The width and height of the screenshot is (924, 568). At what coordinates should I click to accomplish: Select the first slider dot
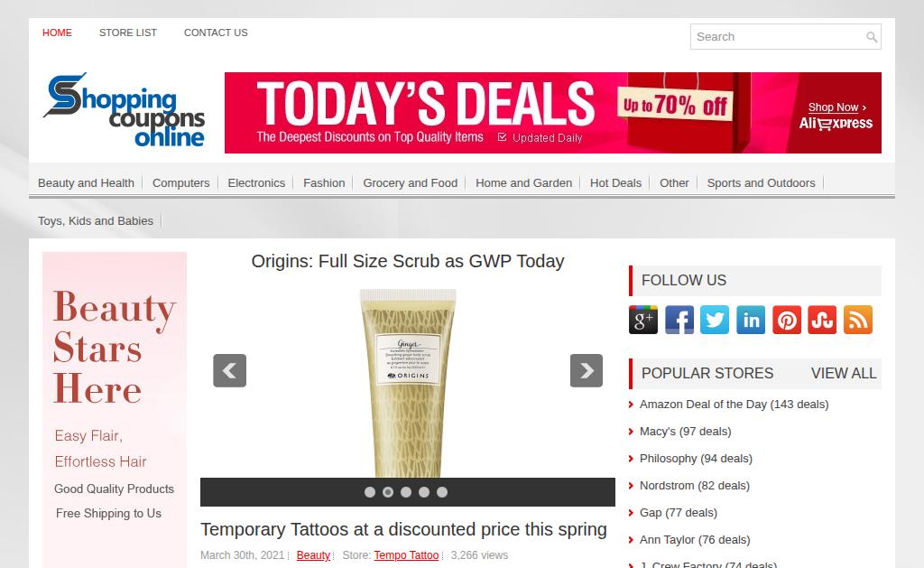(369, 492)
